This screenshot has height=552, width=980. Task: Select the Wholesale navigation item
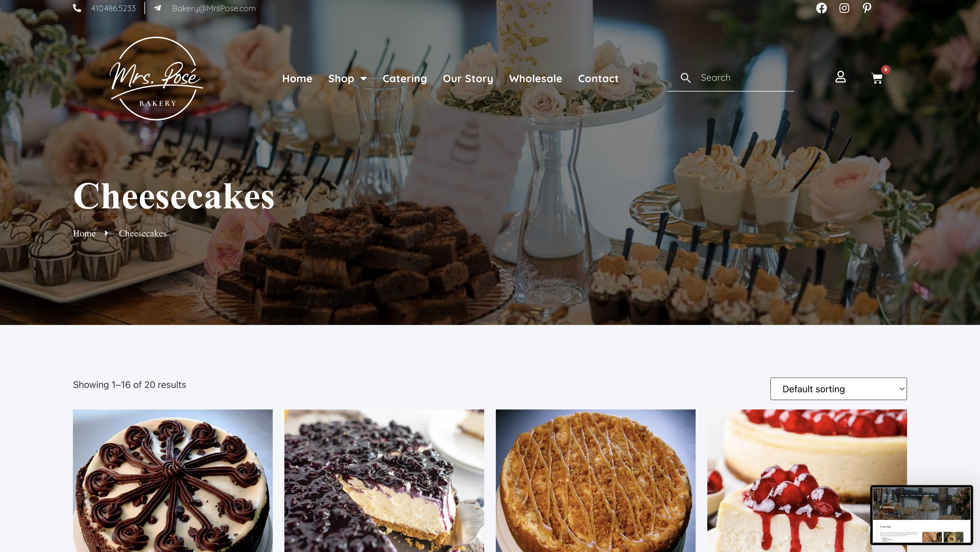pyautogui.click(x=535, y=78)
